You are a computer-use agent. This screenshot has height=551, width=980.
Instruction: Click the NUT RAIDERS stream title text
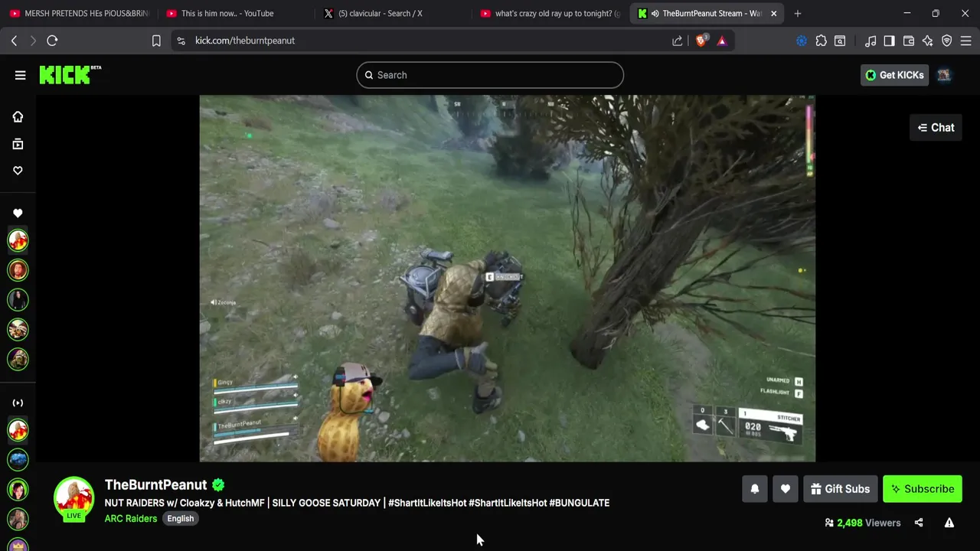357,503
